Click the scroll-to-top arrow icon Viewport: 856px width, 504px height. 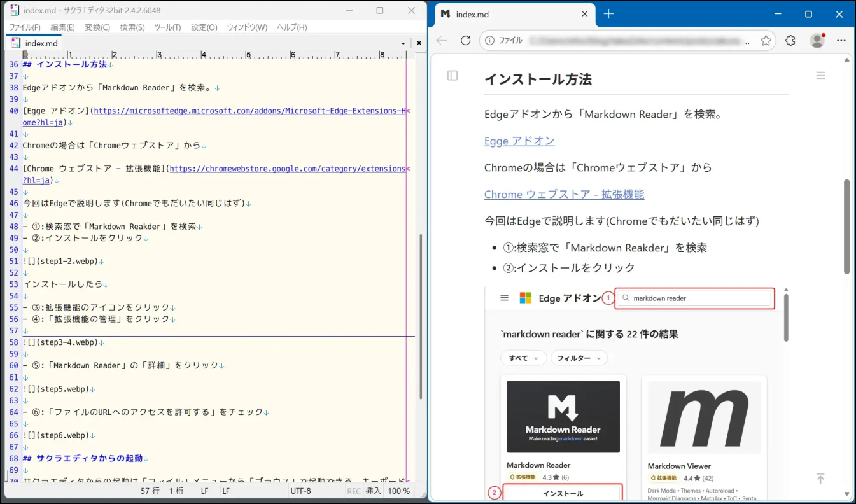820,479
